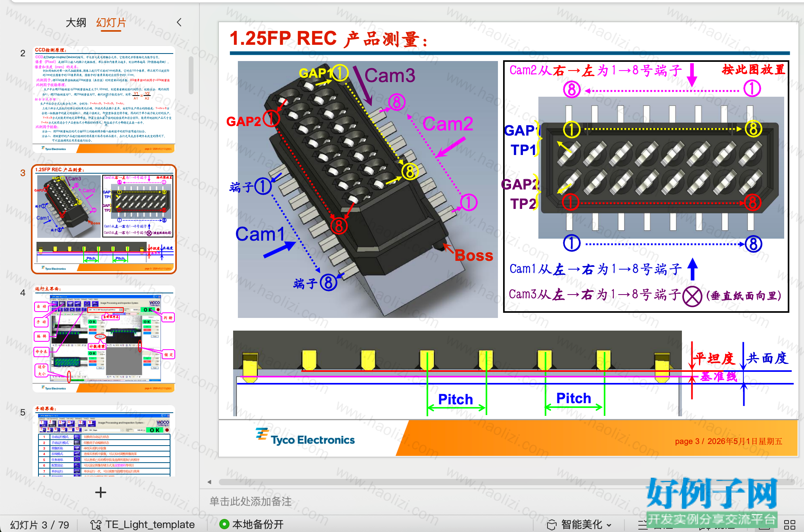Select the slide title 1.25FP REC 产品测量
This screenshot has height=532, width=804.
click(x=329, y=39)
